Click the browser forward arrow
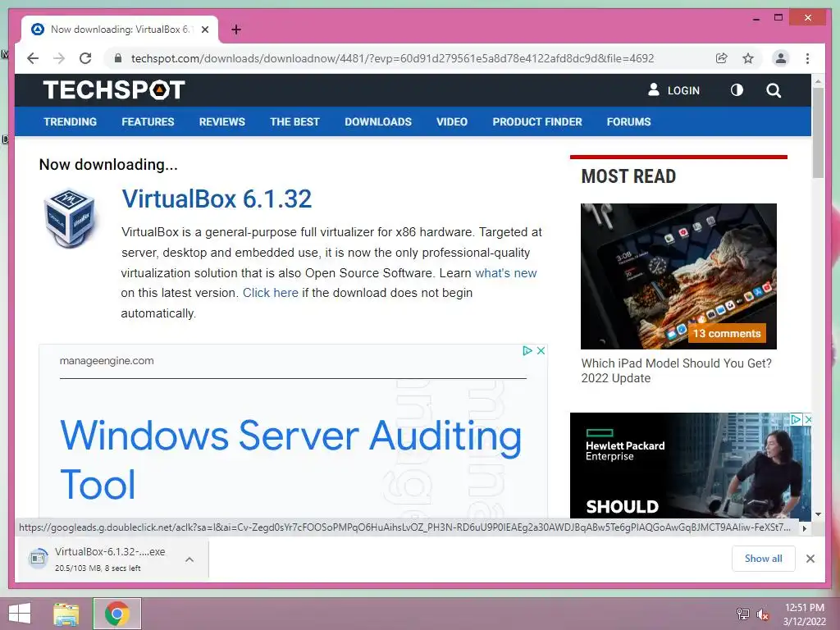840x630 pixels. (x=59, y=58)
